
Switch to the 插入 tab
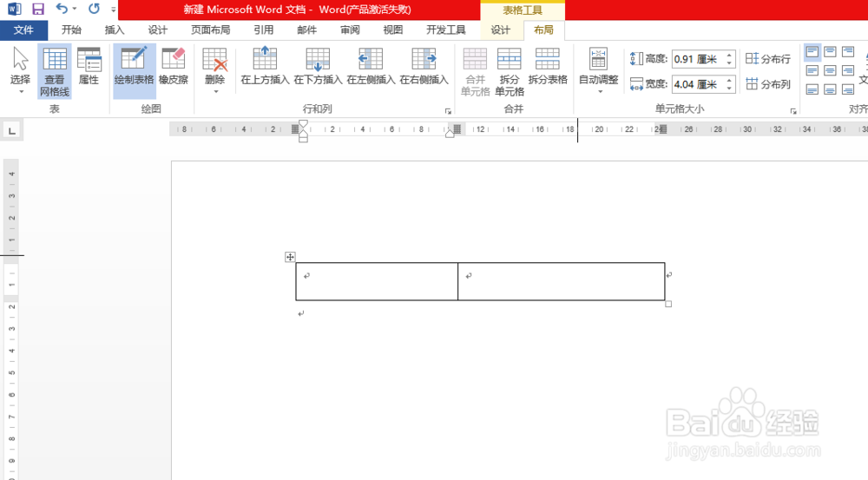pos(115,30)
